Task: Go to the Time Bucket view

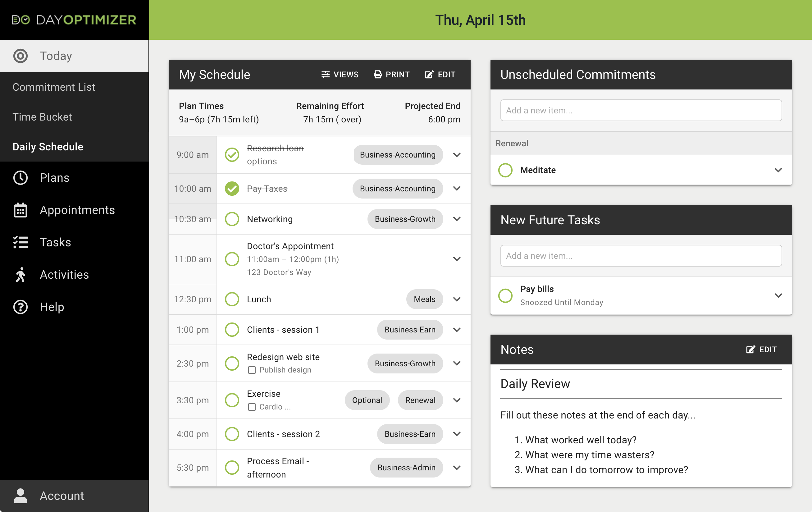Action: [x=42, y=117]
